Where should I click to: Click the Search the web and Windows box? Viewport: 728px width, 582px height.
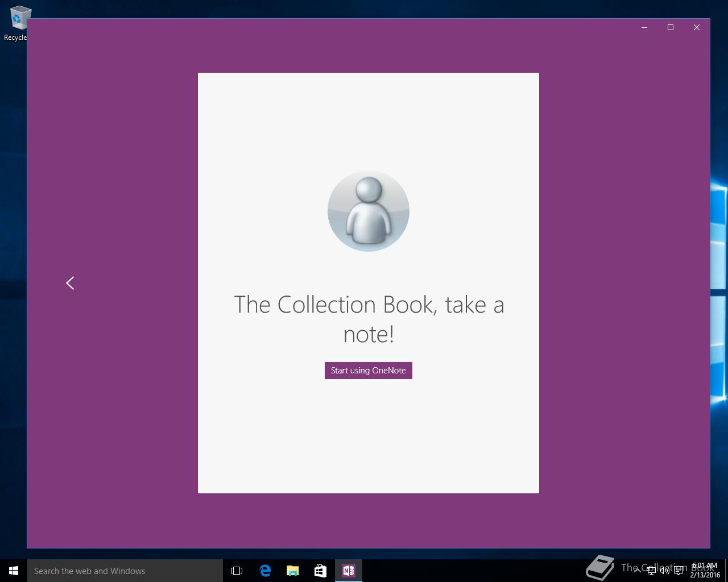[125, 571]
